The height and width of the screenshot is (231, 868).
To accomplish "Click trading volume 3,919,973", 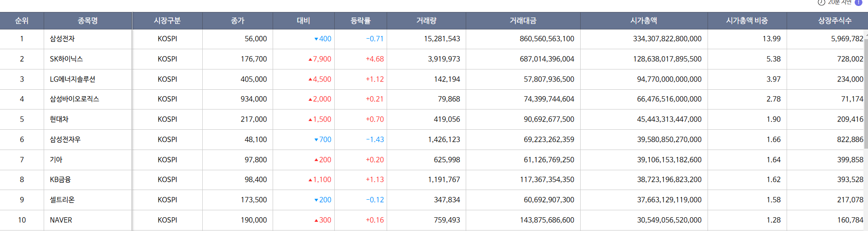I will [x=444, y=59].
